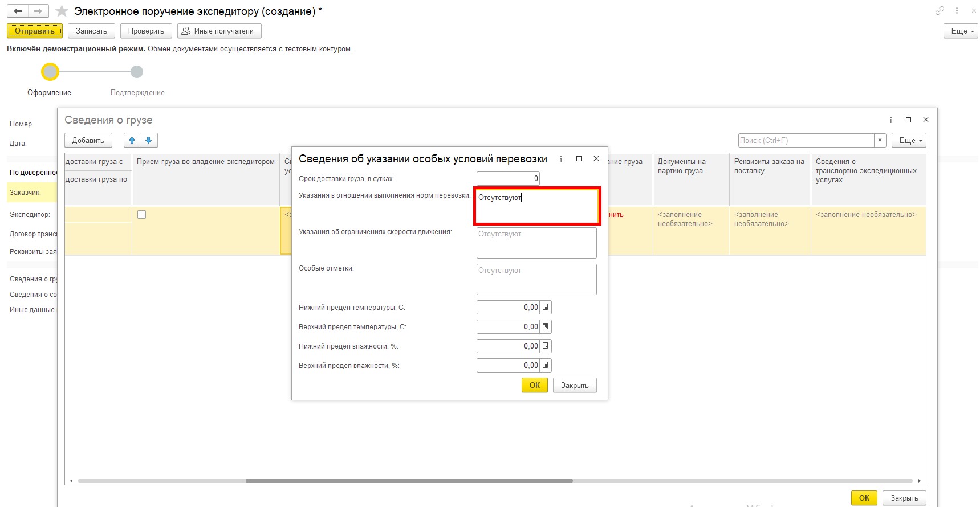The image size is (980, 507).
Task: Confirm special conditions dialog with ОК
Action: [x=534, y=385]
